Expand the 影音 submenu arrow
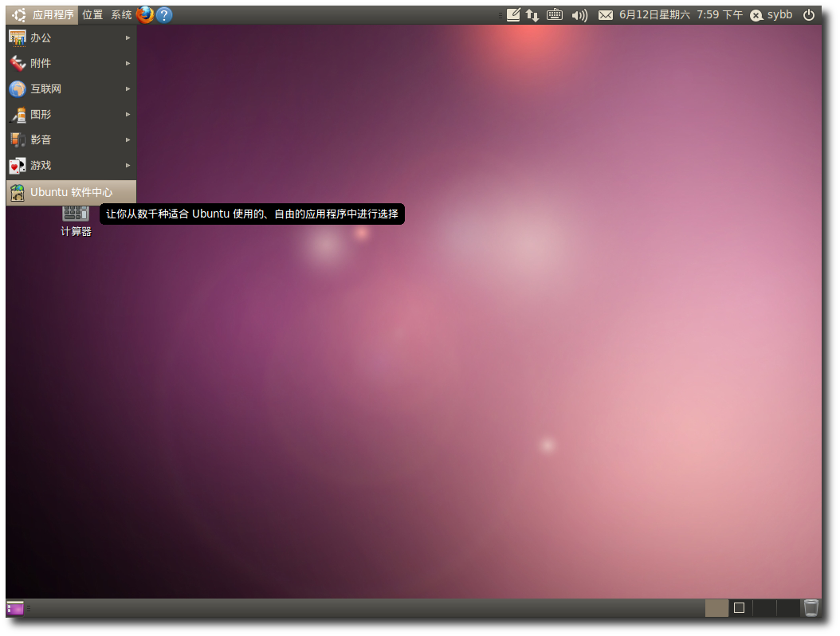The image size is (840, 636). [x=128, y=139]
